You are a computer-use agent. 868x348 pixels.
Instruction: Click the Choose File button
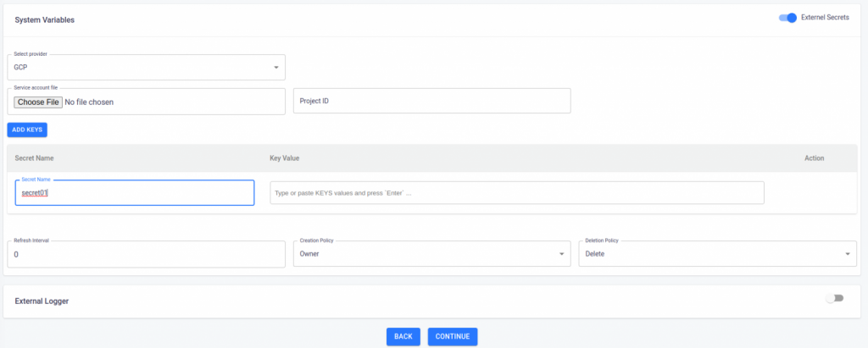38,102
